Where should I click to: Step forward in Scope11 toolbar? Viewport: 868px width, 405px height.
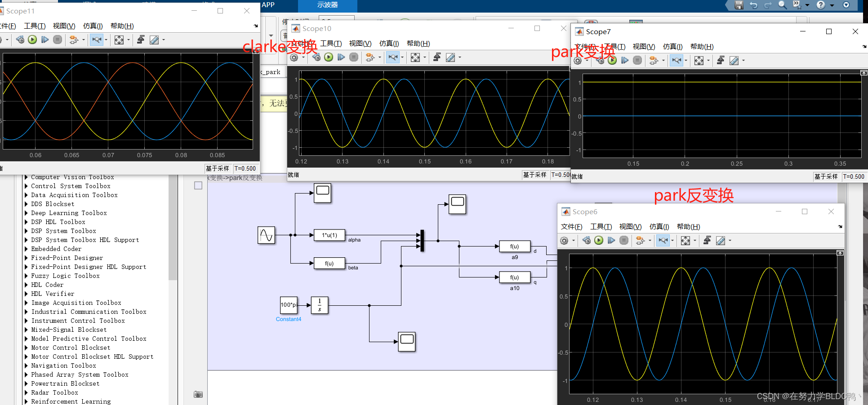(x=45, y=40)
